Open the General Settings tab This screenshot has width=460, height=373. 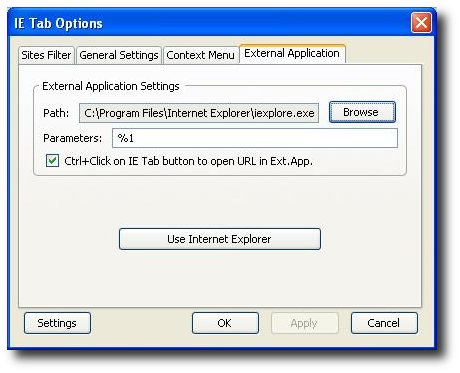(x=119, y=55)
